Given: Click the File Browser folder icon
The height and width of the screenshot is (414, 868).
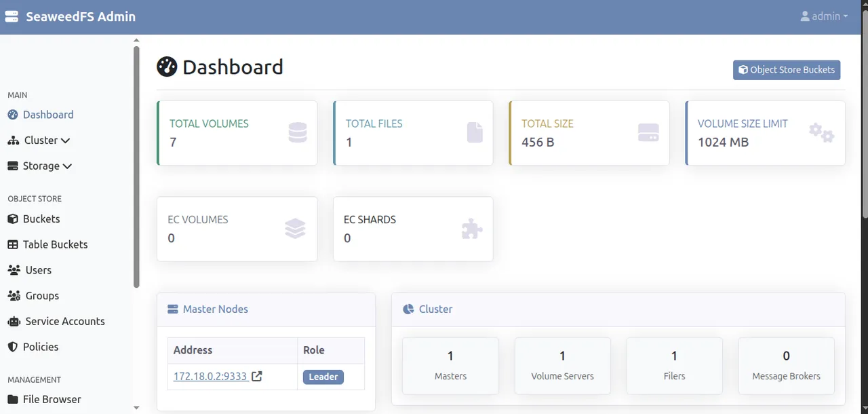Looking at the screenshot, I should tap(13, 400).
